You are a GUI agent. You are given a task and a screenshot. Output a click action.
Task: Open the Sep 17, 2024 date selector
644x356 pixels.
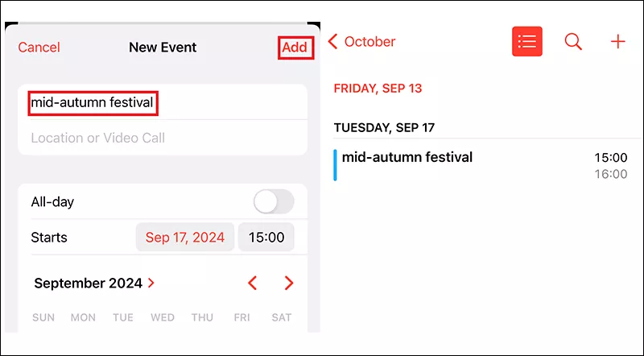tap(185, 238)
